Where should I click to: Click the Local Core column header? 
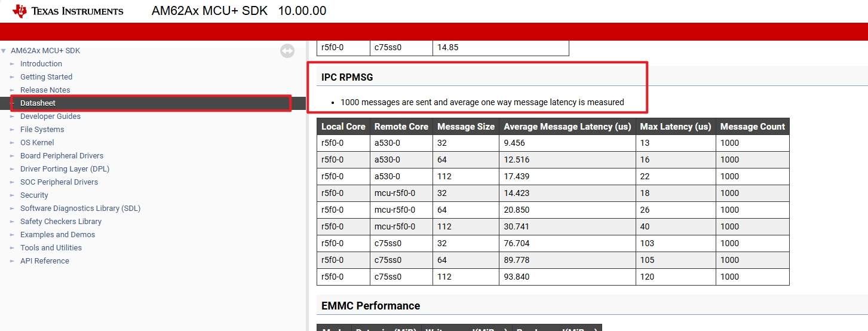343,127
